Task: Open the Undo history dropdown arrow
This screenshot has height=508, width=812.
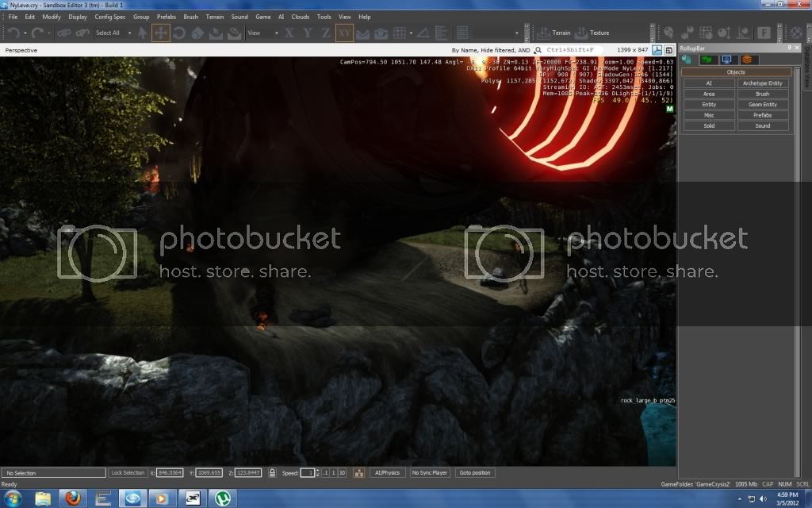Action: [25, 33]
